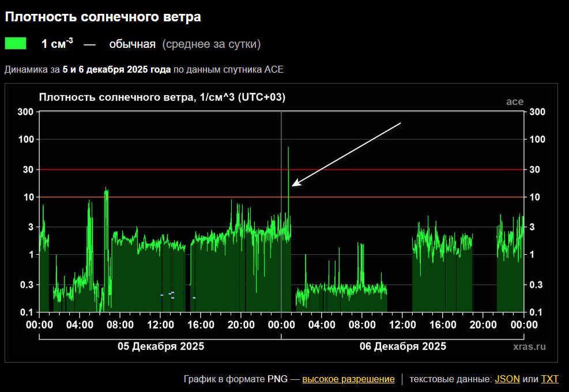569x392 pixels.
Task: Click the "06 Декабря 2025" date label
Action: coord(402,346)
